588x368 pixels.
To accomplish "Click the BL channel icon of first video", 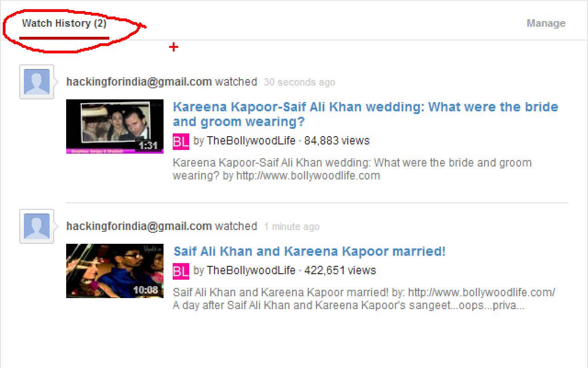I will [181, 141].
